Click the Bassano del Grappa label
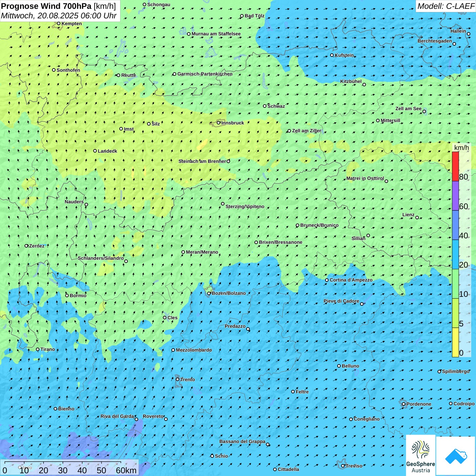Viewport: 476px width, 476px height. (242, 441)
